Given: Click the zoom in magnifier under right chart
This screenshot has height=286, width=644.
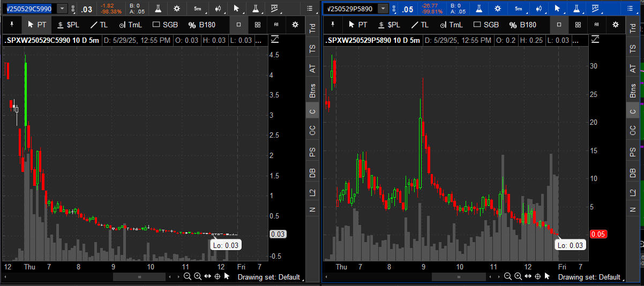Looking at the screenshot, I should (x=519, y=276).
